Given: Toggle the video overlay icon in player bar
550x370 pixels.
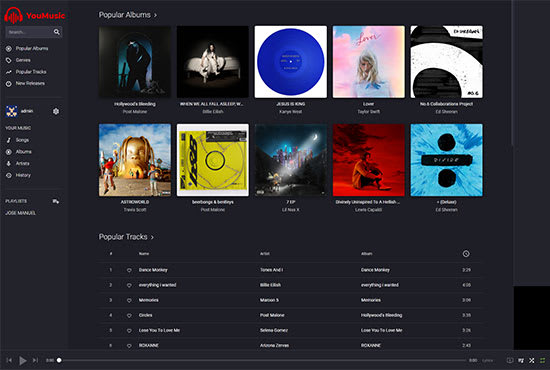Looking at the screenshot, I should (x=510, y=361).
